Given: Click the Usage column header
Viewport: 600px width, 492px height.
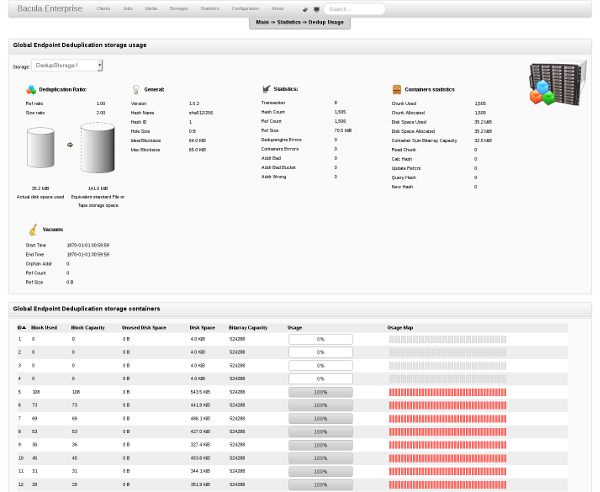Looking at the screenshot, I should click(x=295, y=328).
